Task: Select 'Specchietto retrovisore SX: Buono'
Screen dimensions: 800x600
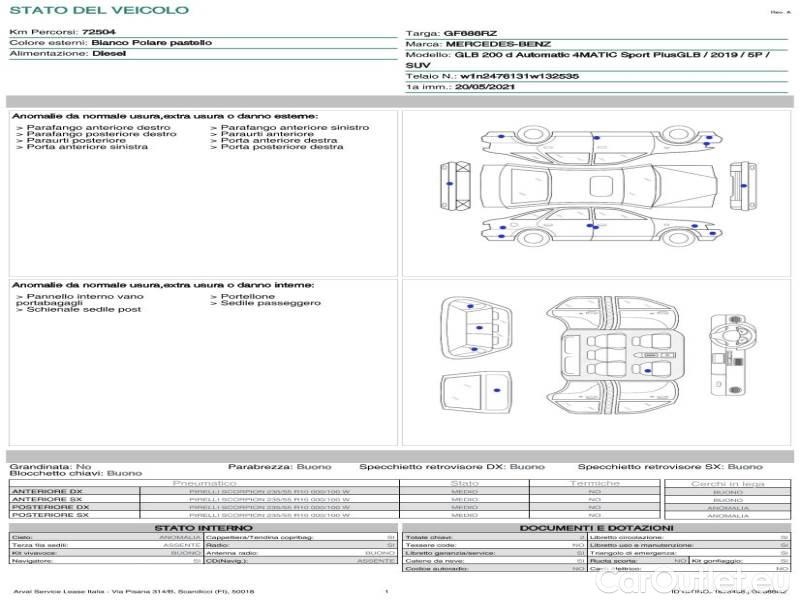Action: (670, 467)
